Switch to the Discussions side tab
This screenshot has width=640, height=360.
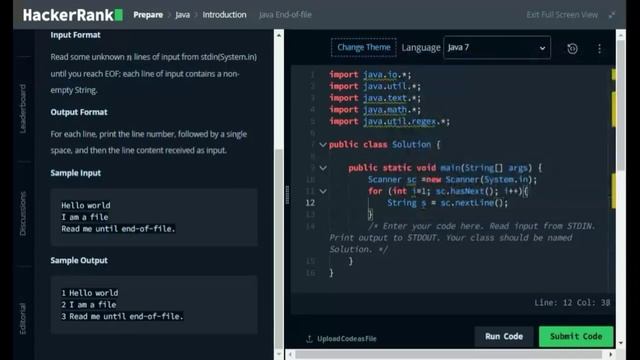click(22, 213)
